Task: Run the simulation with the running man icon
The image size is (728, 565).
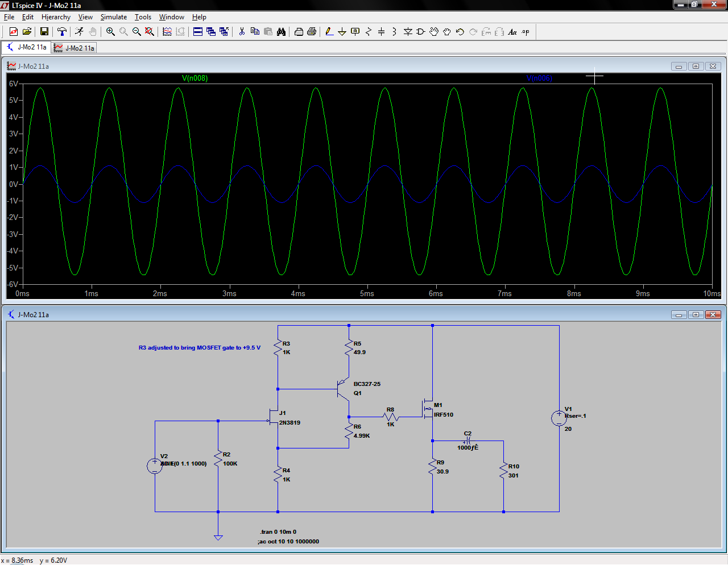Action: pos(80,32)
